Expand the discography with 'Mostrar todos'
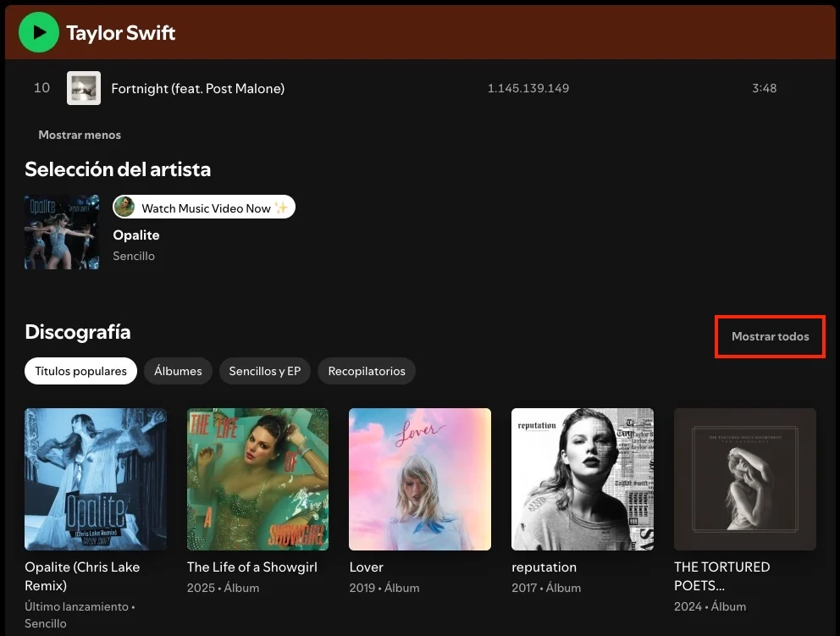This screenshot has height=636, width=840. [769, 336]
